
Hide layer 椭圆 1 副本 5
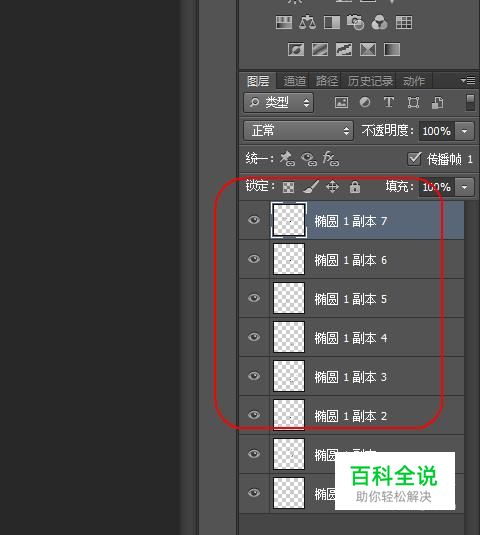pyautogui.click(x=254, y=298)
